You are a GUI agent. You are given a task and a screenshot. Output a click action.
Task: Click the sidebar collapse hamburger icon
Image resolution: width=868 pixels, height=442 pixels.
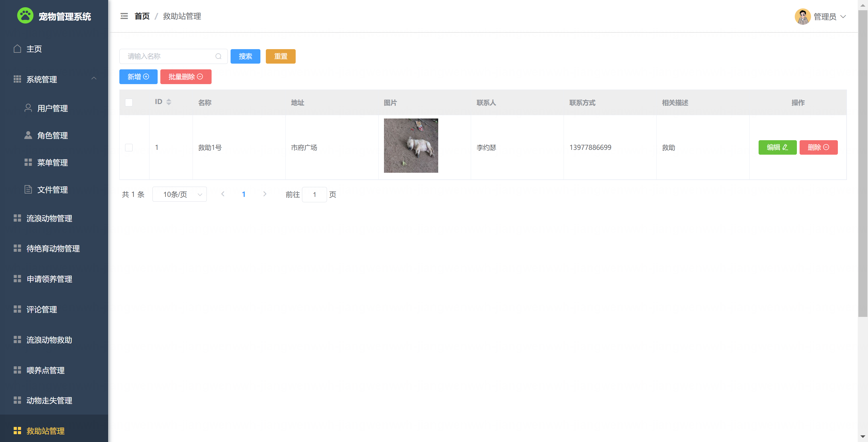point(124,16)
